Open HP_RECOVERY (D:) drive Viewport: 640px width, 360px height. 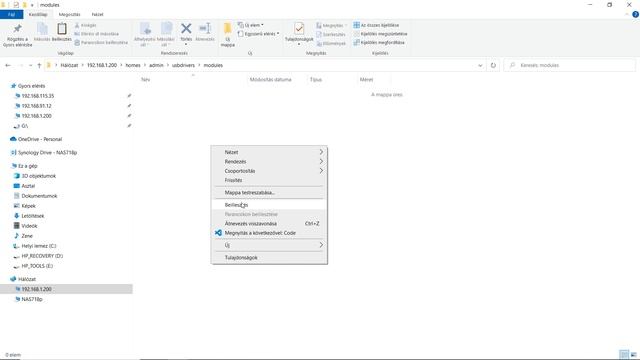42,256
